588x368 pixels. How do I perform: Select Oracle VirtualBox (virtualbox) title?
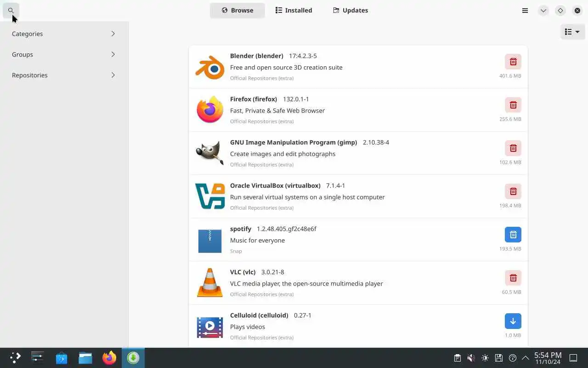point(275,185)
